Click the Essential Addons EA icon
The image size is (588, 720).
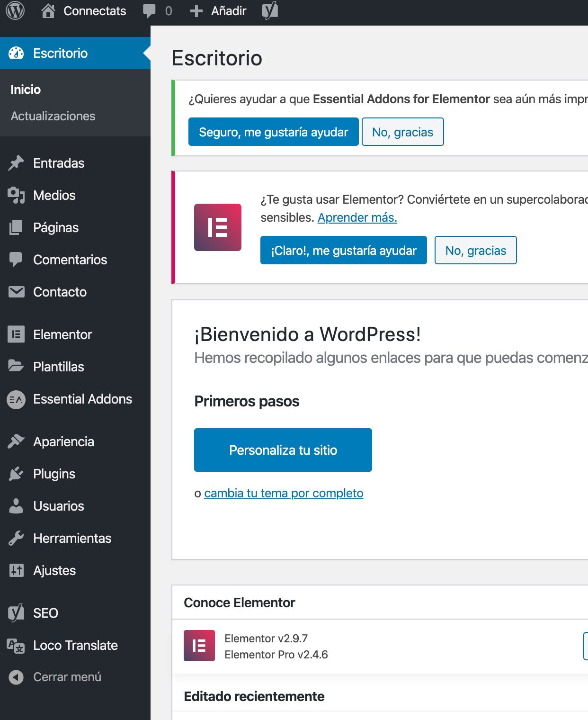16,399
